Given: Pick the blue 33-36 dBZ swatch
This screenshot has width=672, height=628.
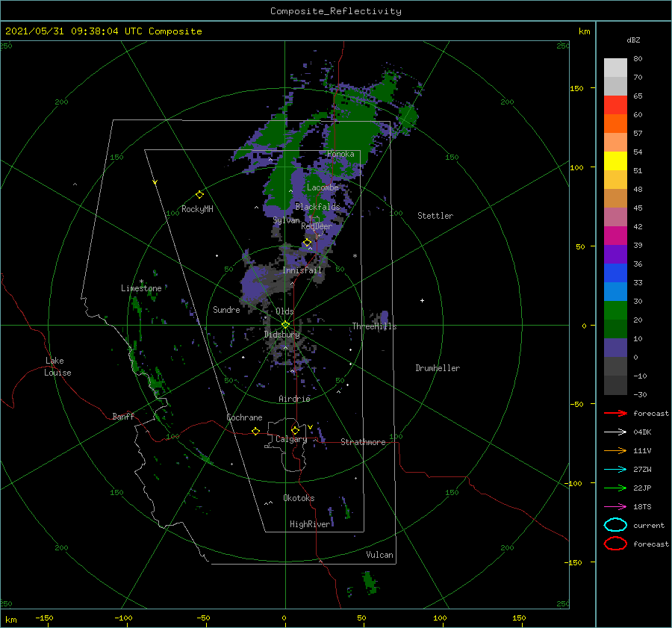Looking at the screenshot, I should (x=615, y=273).
